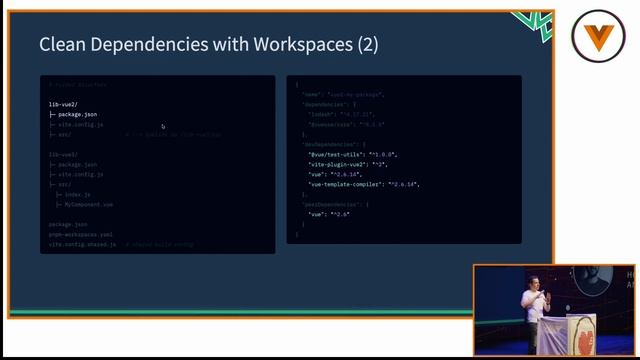Click the dimmed 'pnpm-workspaces.yaml' line
Screen dimensions: 640x360
80,235
